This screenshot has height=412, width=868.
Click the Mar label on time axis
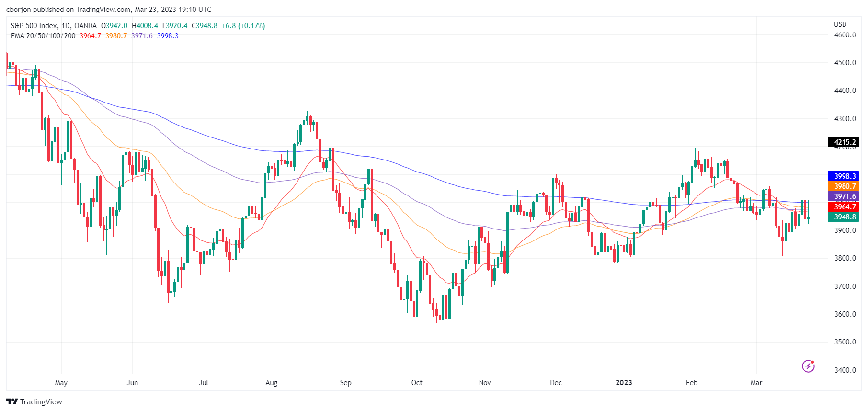pyautogui.click(x=756, y=383)
